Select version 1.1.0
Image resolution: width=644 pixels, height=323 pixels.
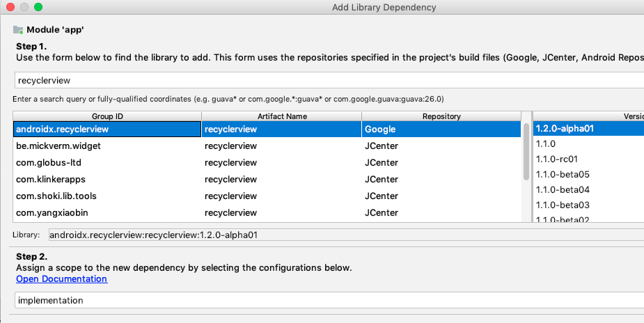(588, 143)
